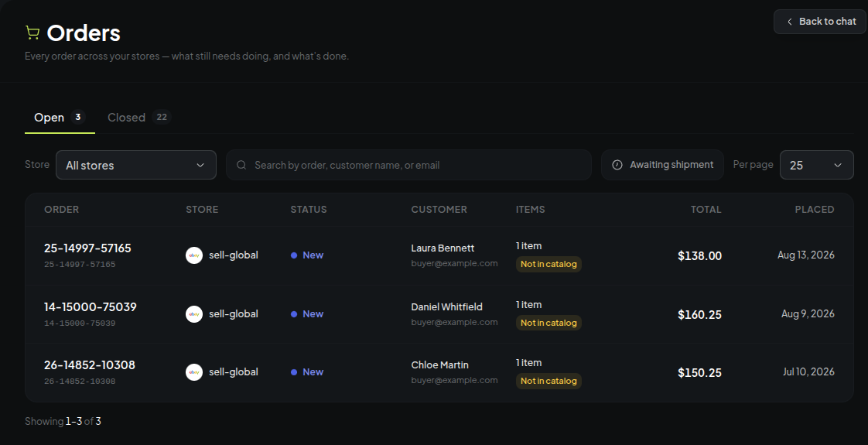868x445 pixels.
Task: Click the PLACED column header
Action: coord(815,209)
